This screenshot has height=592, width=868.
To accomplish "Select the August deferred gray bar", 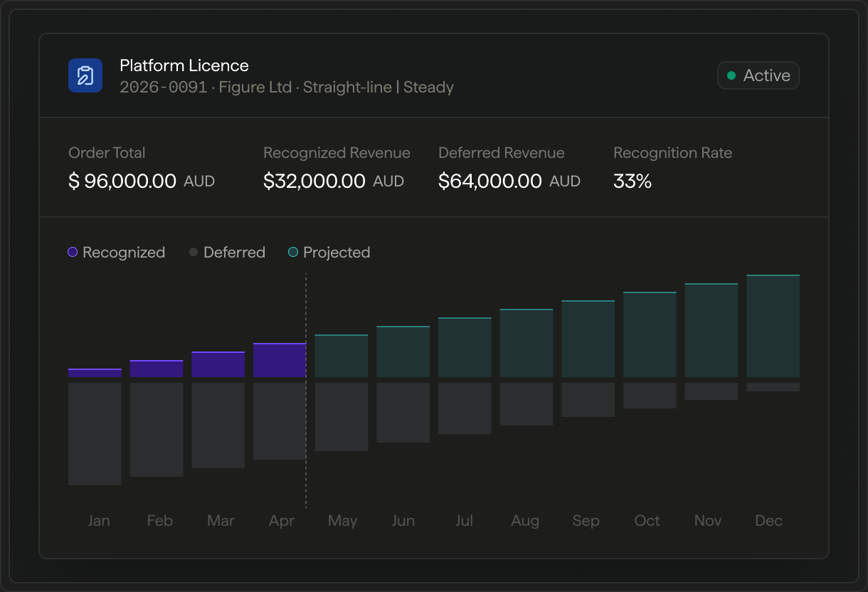I will pyautogui.click(x=526, y=404).
